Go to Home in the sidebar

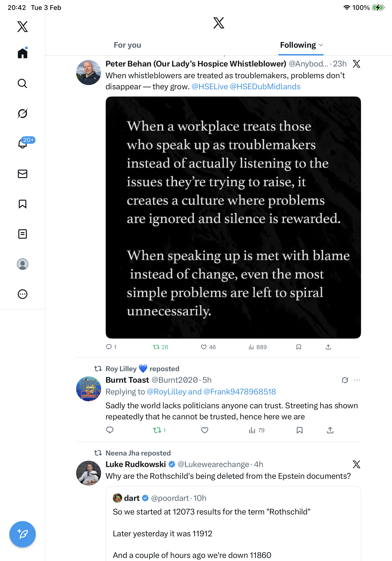pos(23,53)
